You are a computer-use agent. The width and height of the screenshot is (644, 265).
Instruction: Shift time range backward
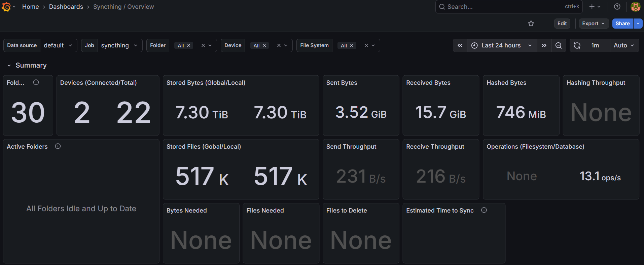460,45
